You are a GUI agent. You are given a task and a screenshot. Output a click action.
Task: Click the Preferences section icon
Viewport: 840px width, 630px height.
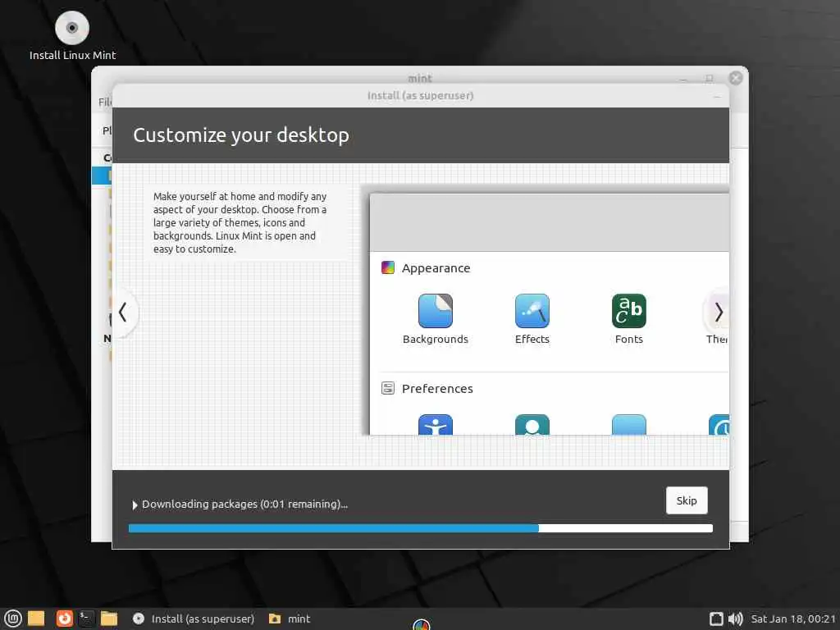point(388,388)
